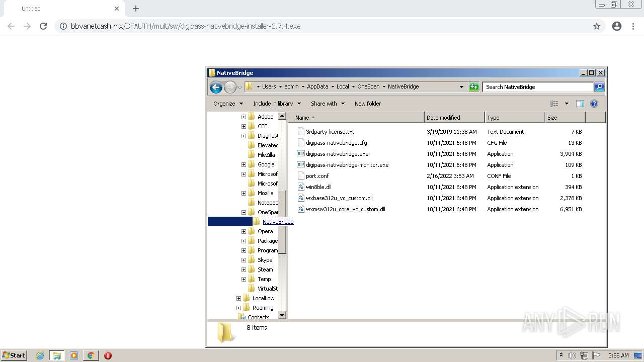Close the Untitled Chrome tab
The width and height of the screenshot is (644, 362).
point(117,9)
